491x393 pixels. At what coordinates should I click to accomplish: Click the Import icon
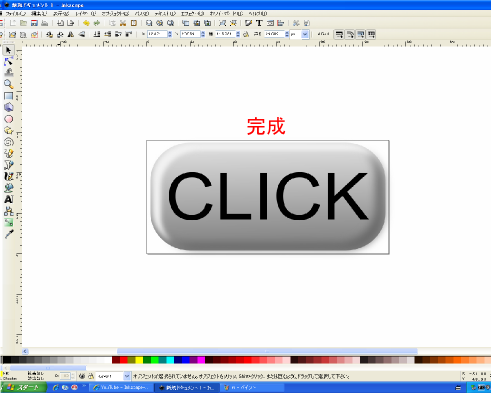[x=60, y=23]
